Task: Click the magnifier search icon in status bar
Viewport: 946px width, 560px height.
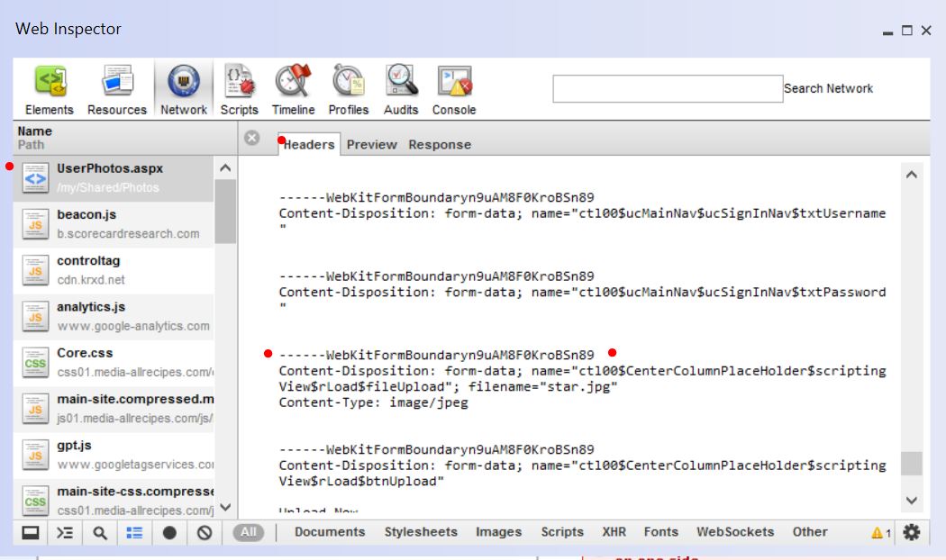Action: tap(100, 532)
